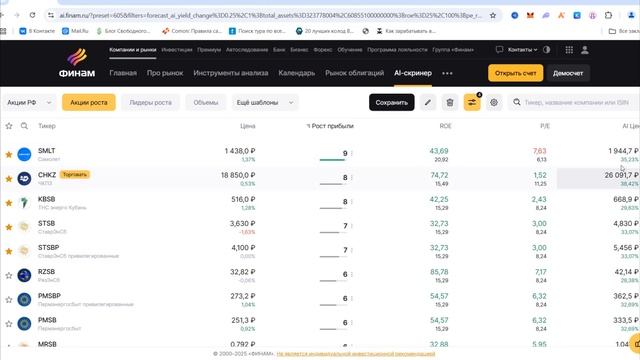Viewport: 640px width, 360px height.
Task: Sort by Цена column header
Action: 248,126
